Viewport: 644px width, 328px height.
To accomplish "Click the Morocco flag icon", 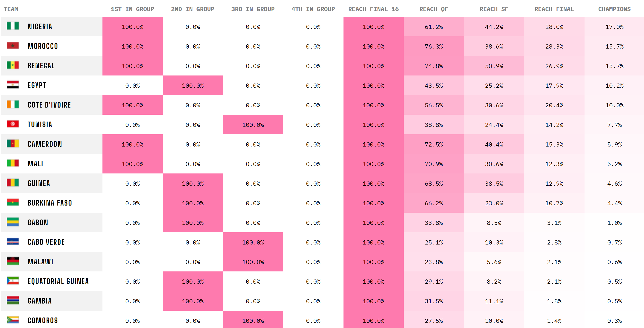I will click(x=12, y=46).
